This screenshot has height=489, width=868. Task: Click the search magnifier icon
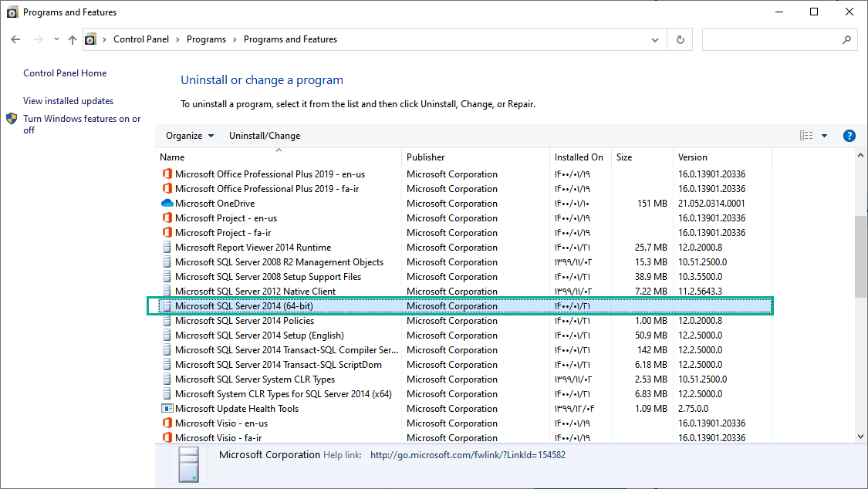(846, 39)
